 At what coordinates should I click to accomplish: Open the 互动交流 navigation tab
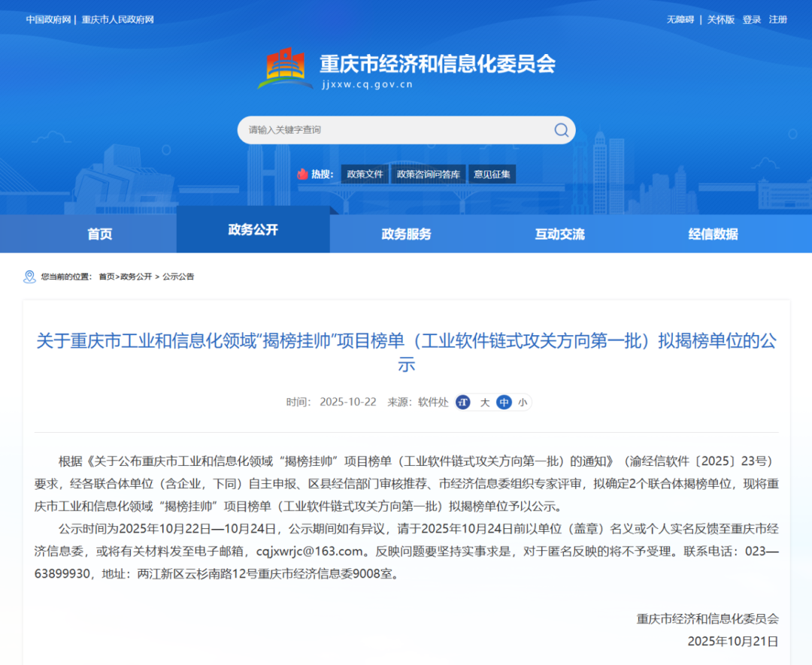559,234
